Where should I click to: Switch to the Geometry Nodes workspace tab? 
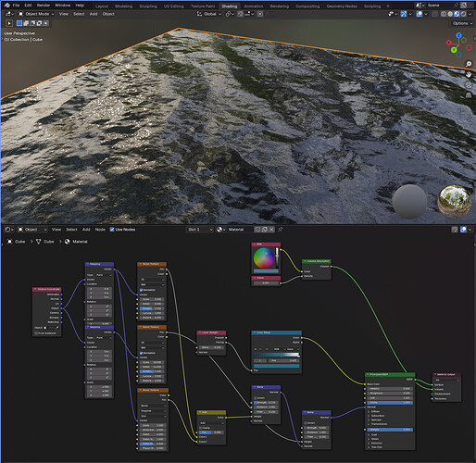tap(342, 6)
